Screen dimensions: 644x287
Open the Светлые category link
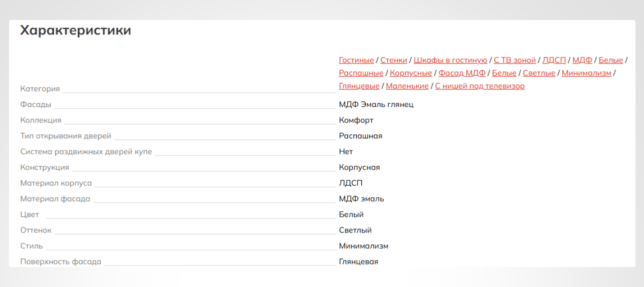(x=539, y=73)
